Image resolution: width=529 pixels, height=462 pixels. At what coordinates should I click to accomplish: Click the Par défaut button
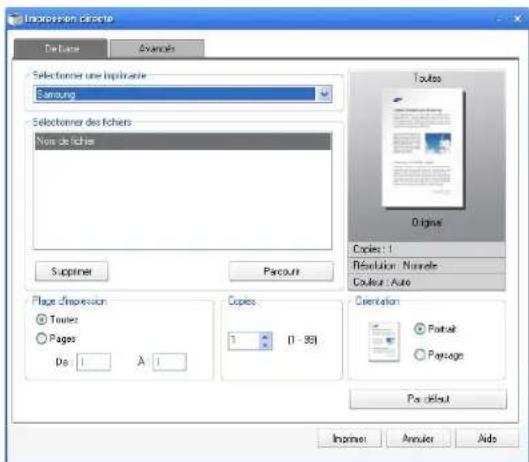[428, 399]
